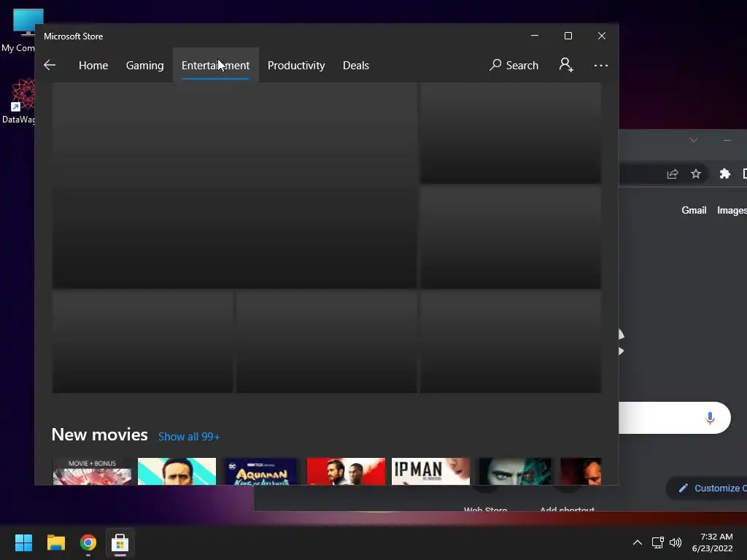This screenshot has height=560, width=747.
Task: Switch to the Gaming tab
Action: tap(145, 65)
